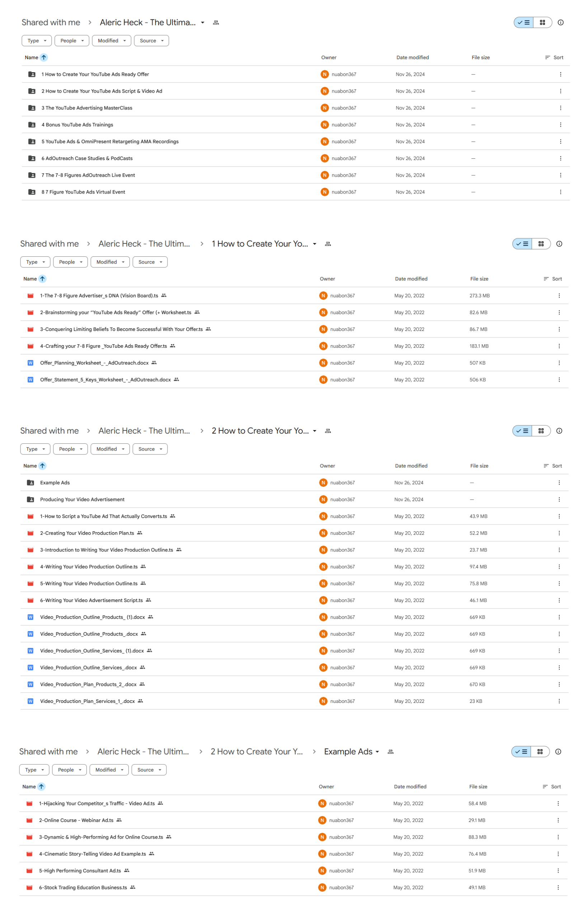Reverse Name sort arrow in the Example Ads view
The width and height of the screenshot is (588, 919).
tap(41, 786)
